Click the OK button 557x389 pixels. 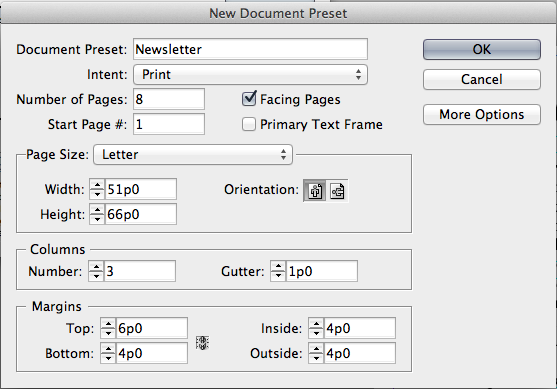click(x=482, y=49)
